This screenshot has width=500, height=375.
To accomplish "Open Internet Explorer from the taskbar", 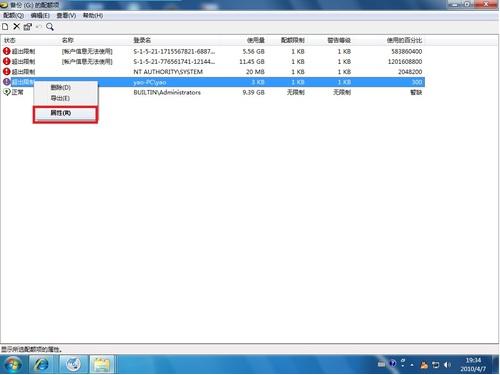I will (x=41, y=364).
